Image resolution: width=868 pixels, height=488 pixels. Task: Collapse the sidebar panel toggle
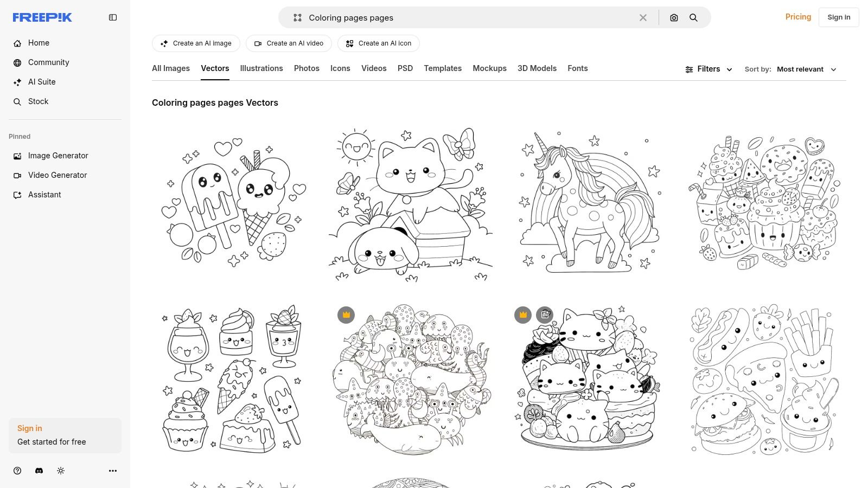pyautogui.click(x=113, y=17)
